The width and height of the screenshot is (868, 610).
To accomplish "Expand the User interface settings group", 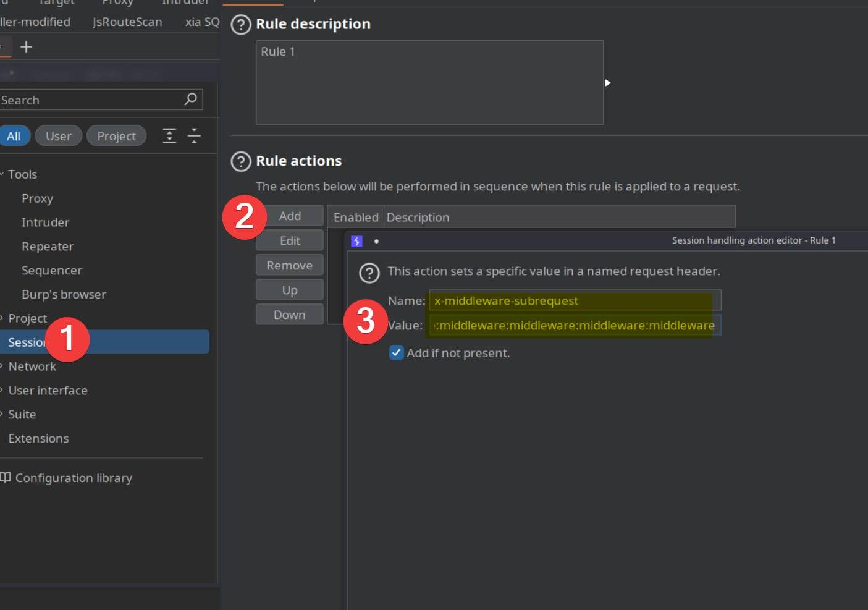I will (x=2, y=391).
